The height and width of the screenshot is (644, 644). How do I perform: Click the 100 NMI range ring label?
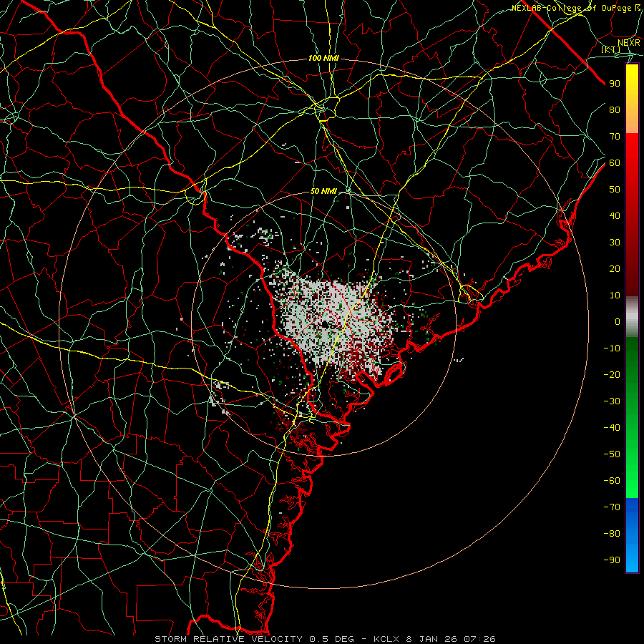[x=323, y=59]
